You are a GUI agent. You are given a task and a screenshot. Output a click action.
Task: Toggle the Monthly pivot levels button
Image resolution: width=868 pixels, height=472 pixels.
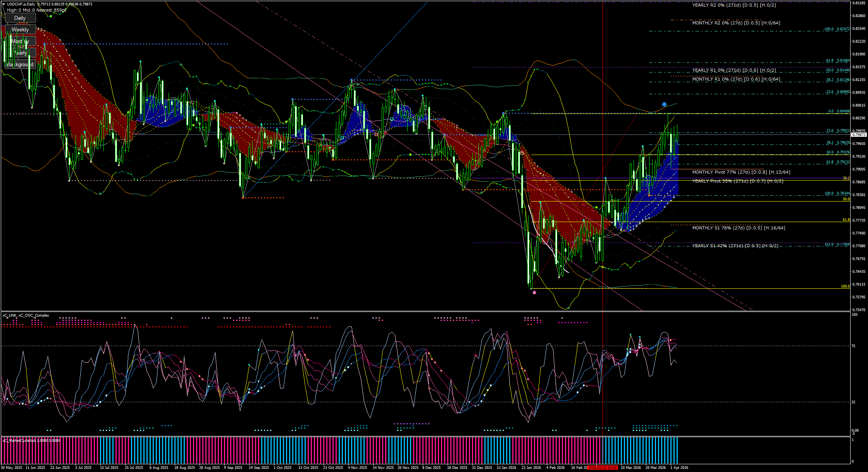(20, 41)
